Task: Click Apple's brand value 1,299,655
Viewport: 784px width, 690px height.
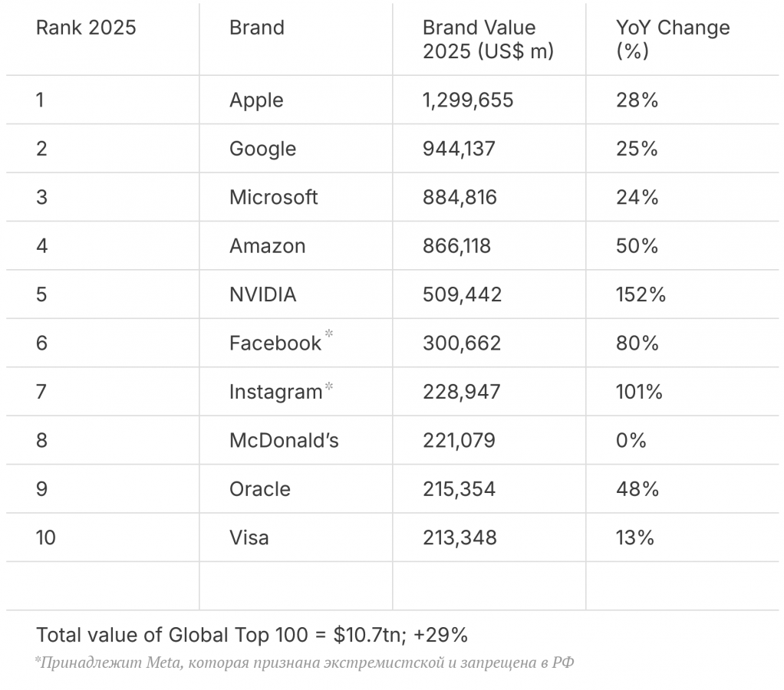Action: [x=468, y=100]
